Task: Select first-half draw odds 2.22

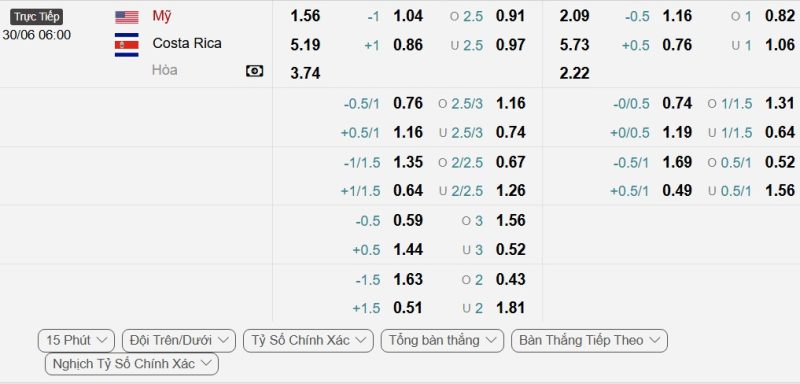Action: pos(574,73)
